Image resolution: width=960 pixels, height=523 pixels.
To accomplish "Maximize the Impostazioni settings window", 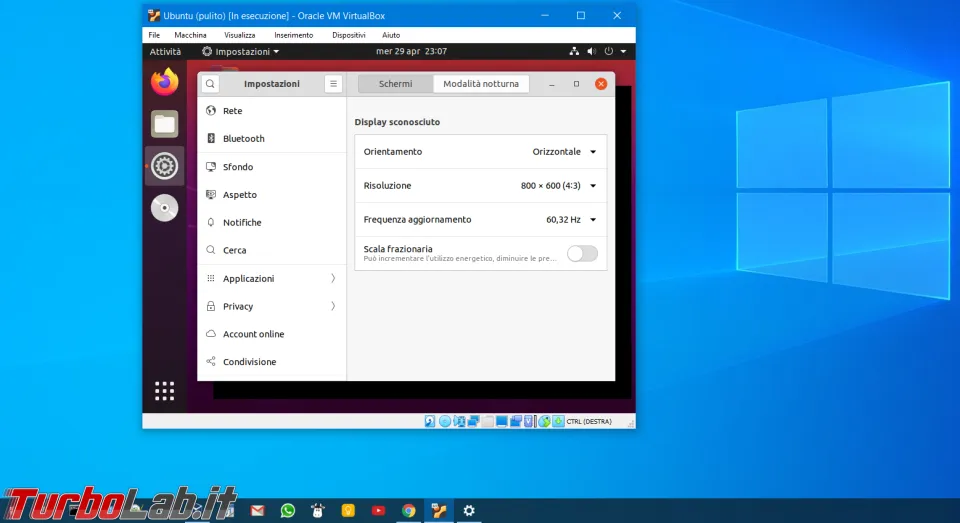I will point(576,84).
